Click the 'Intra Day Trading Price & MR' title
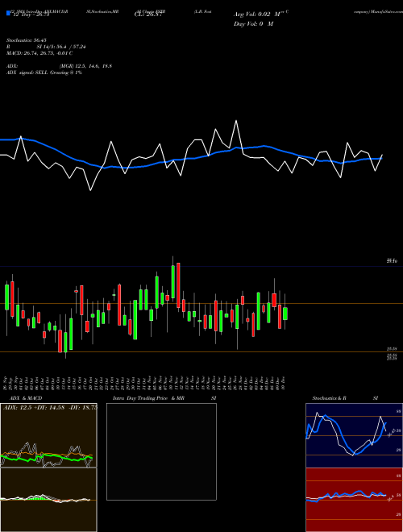The width and height of the screenshot is (403, 532). pos(148,398)
